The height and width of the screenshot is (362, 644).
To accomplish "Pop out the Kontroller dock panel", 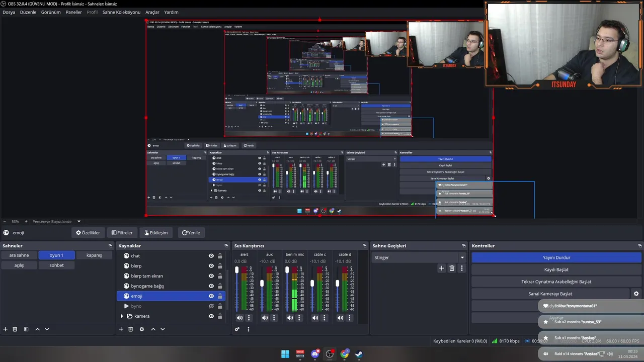I will coord(639,246).
